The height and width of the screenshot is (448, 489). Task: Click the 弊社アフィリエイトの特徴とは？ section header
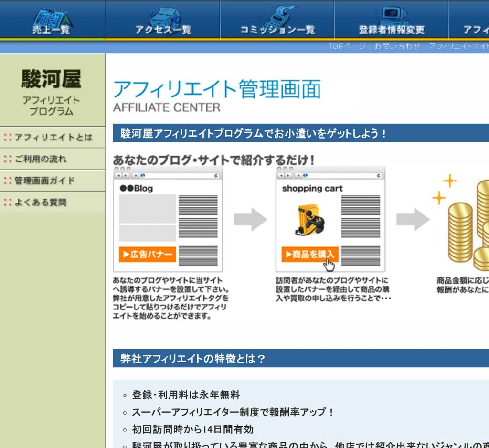[x=193, y=359]
